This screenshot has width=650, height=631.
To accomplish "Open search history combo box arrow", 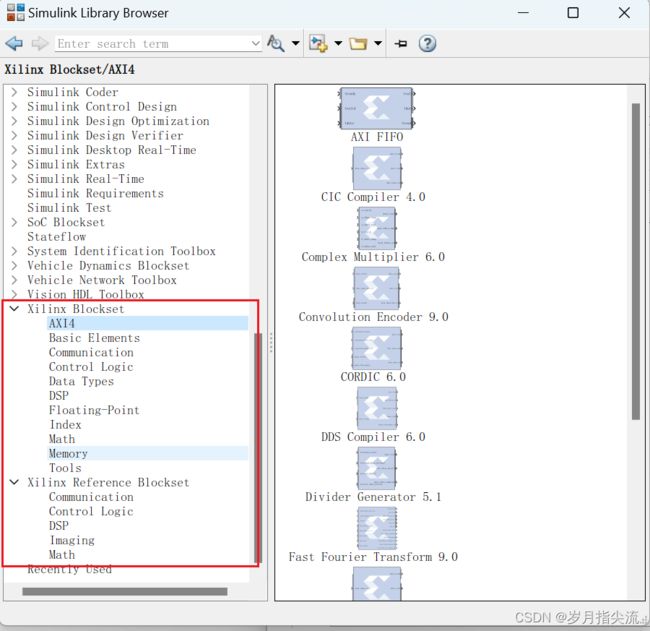I will pyautogui.click(x=256, y=43).
